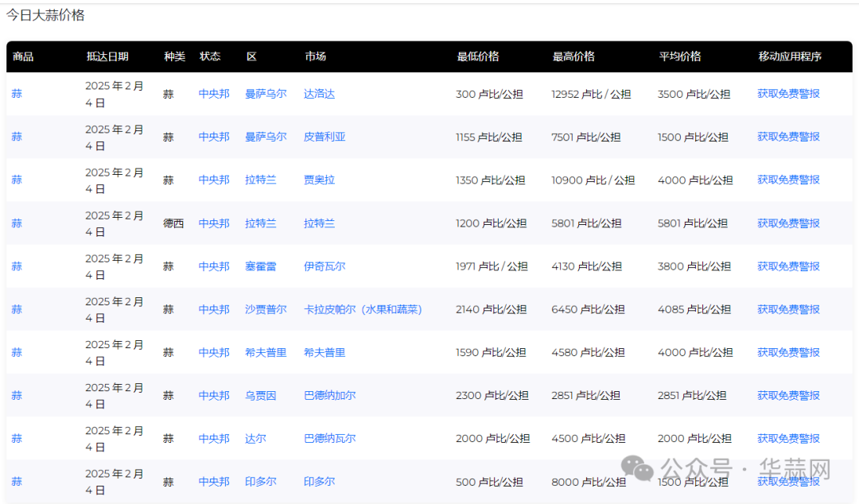This screenshot has height=504, width=859.
Task: Click 拉特兰 district in the 贾奥拉 row
Action: pyautogui.click(x=261, y=180)
